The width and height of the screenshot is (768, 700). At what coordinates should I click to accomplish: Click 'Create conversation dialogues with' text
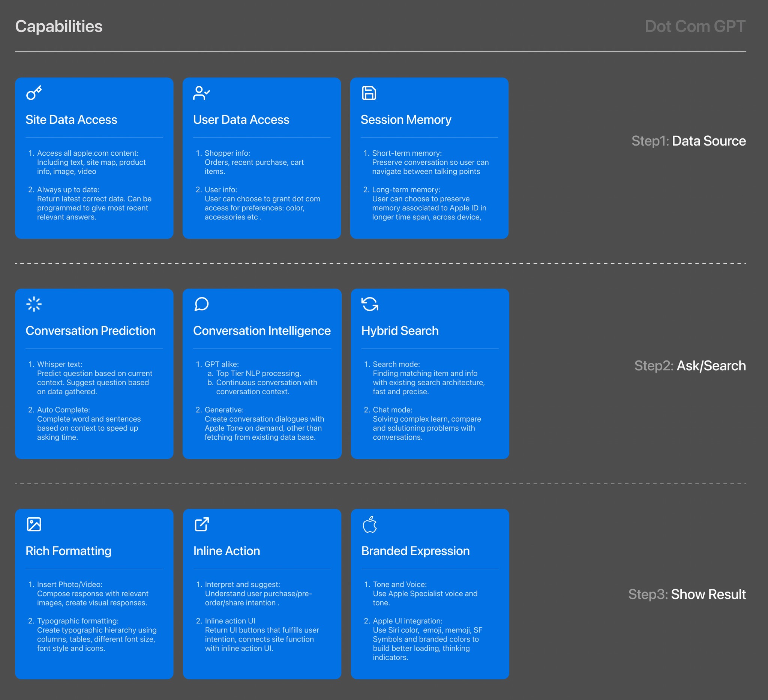264,419
